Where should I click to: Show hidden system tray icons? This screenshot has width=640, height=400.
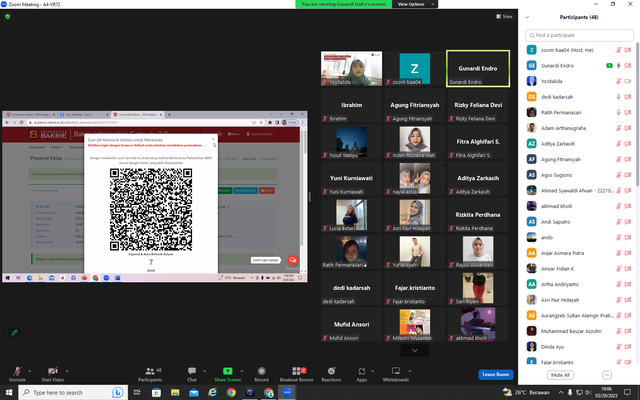(x=561, y=392)
